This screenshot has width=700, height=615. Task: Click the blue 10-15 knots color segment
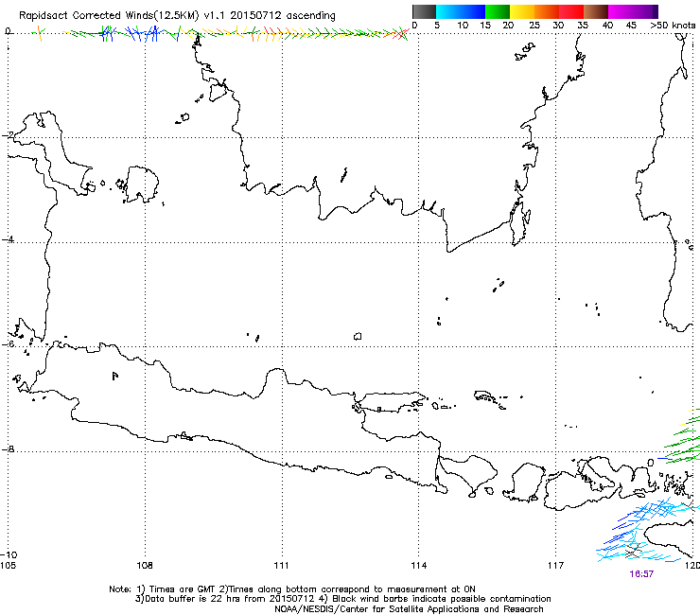(x=473, y=11)
